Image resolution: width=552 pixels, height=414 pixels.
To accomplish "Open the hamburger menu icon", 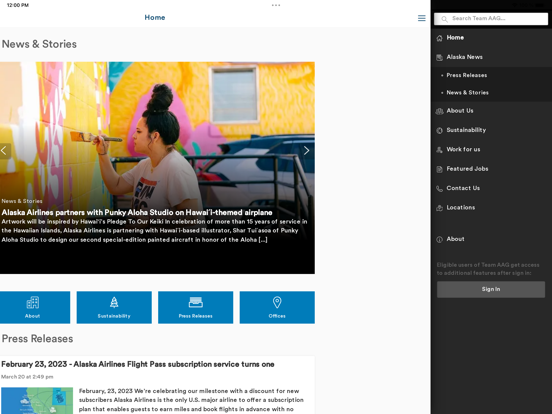I will (421, 18).
